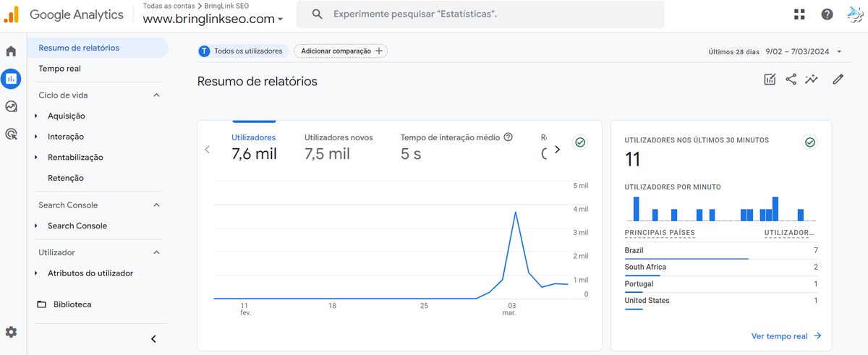
Task: Click the South Africa row progress bar
Action: click(642, 275)
